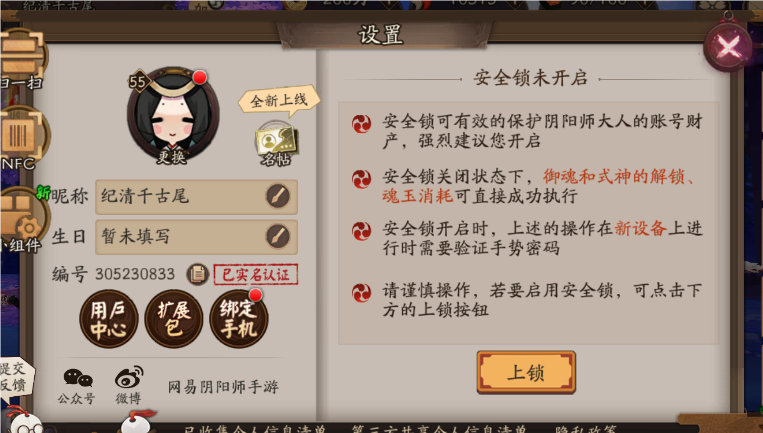Viewport: 763px width, 433px height.
Task: Edit birthday with the pencil icon
Action: tap(278, 237)
